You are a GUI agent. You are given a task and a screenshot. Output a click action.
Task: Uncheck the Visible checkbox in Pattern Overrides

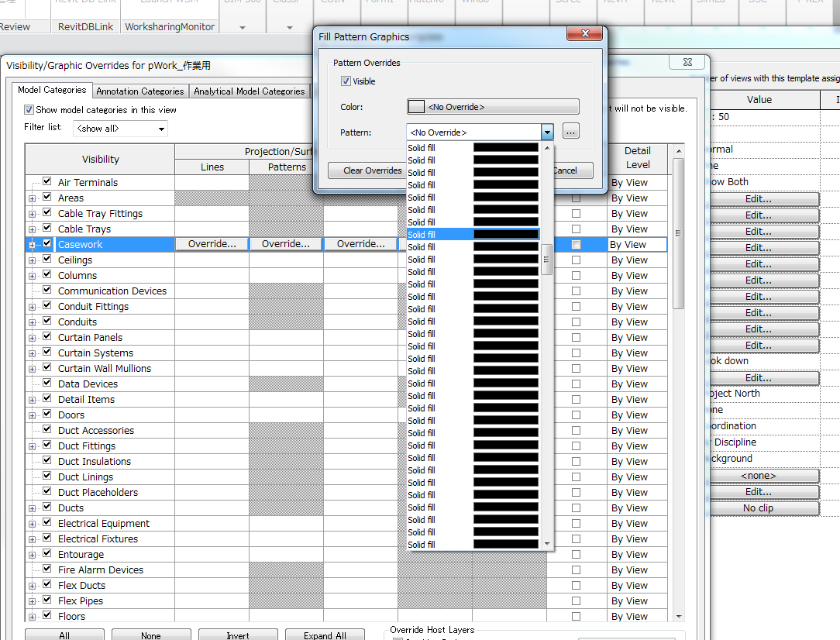[345, 81]
